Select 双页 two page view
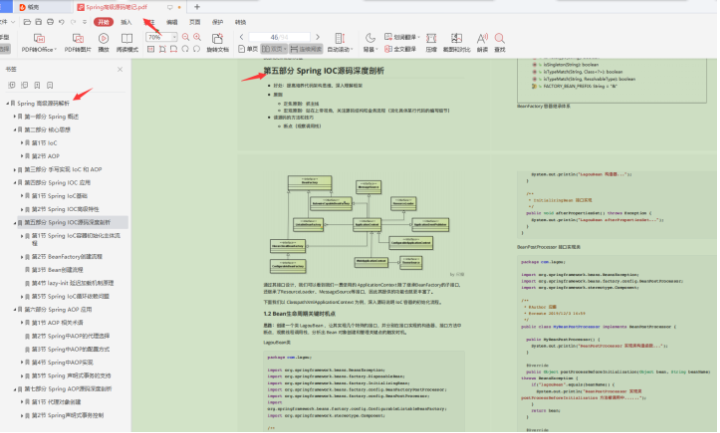Screen dimensions: 720x433 point(274,49)
